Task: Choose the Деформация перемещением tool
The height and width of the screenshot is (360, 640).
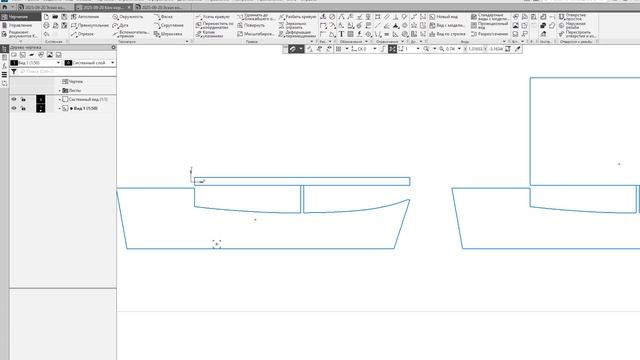Action: click(297, 34)
